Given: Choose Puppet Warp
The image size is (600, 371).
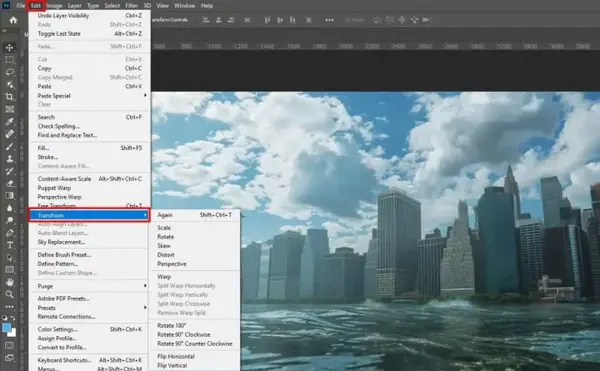Looking at the screenshot, I should point(90,188).
